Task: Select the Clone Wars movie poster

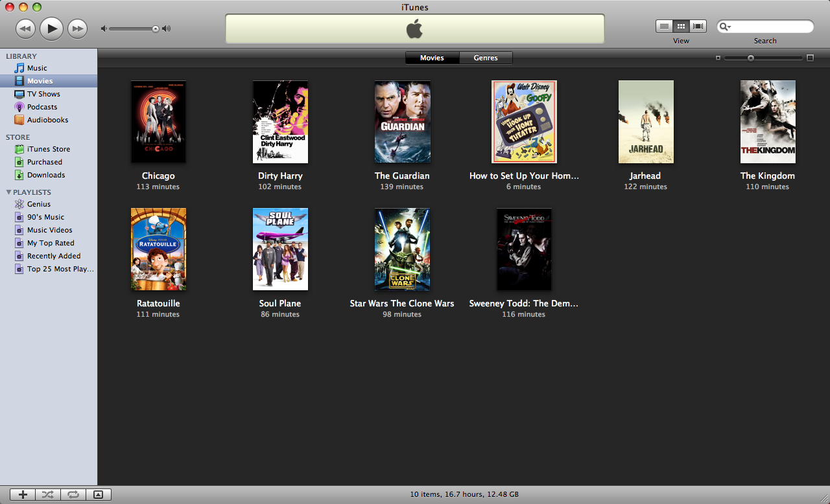Action: pyautogui.click(x=402, y=249)
